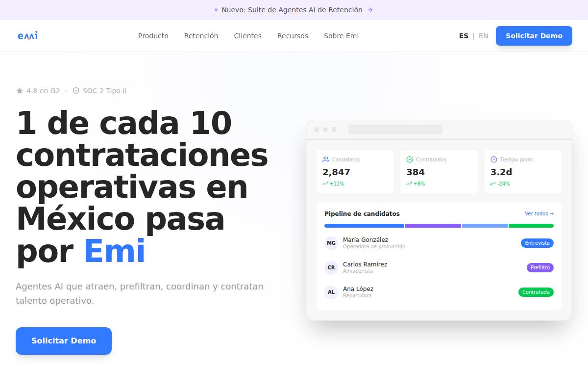
Task: Click the green pipeline bar segment
Action: (531, 226)
